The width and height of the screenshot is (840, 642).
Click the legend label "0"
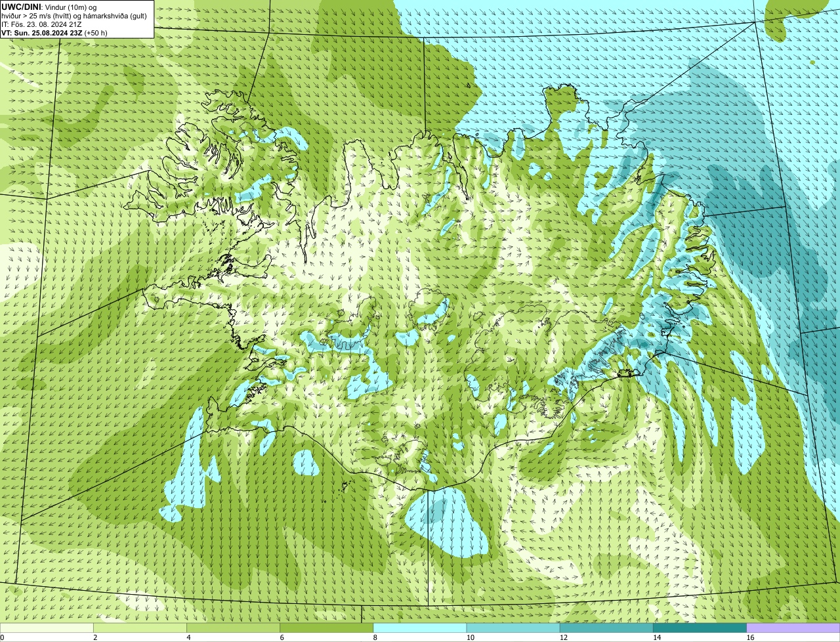coord(3,637)
